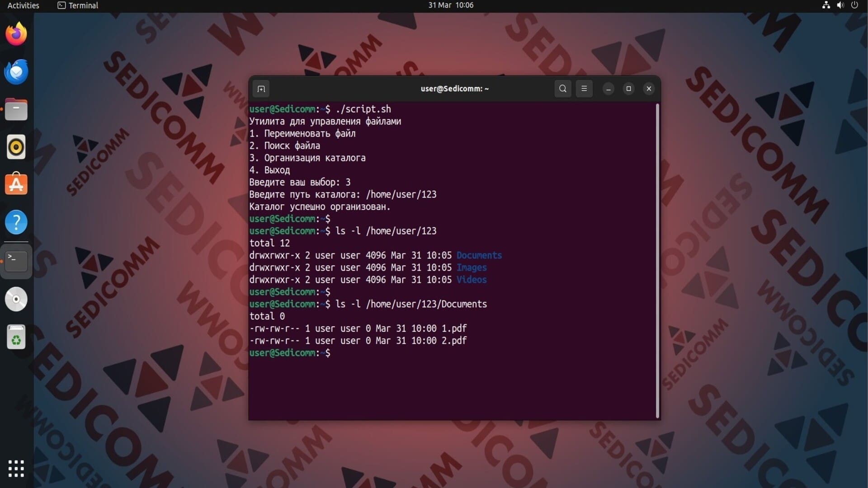Click Activities in the top bar
Screen dimensions: 868x488
[24, 5]
